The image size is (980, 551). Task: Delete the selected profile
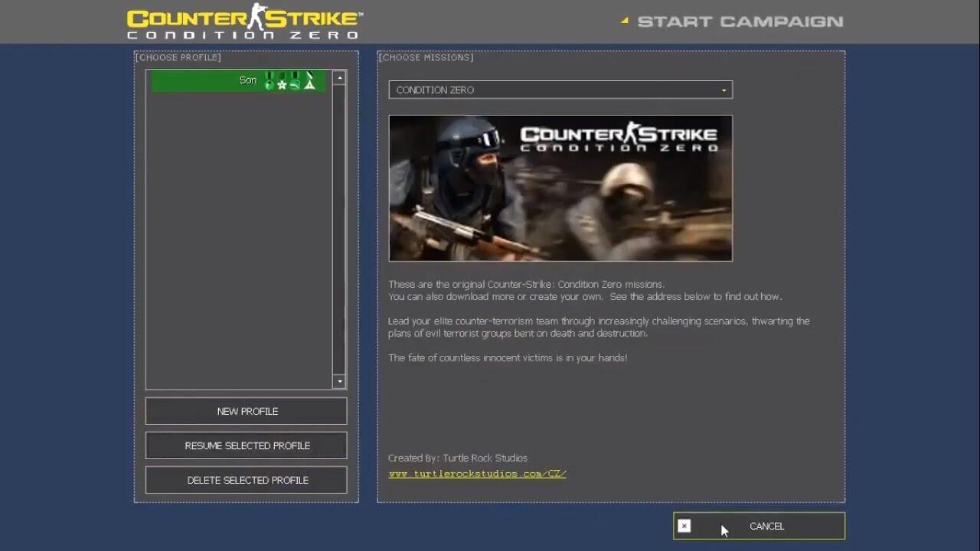coord(247,480)
